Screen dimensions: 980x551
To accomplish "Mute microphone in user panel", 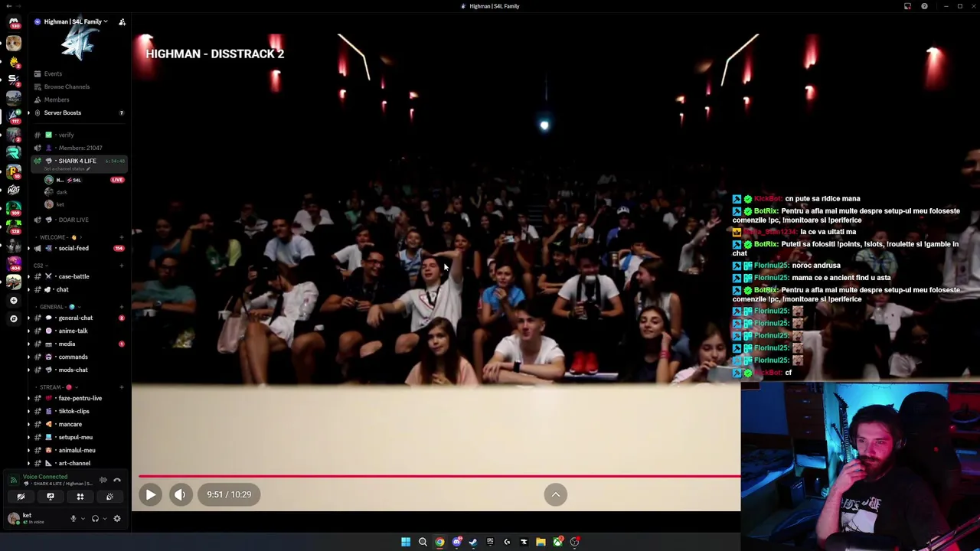I will click(x=73, y=518).
